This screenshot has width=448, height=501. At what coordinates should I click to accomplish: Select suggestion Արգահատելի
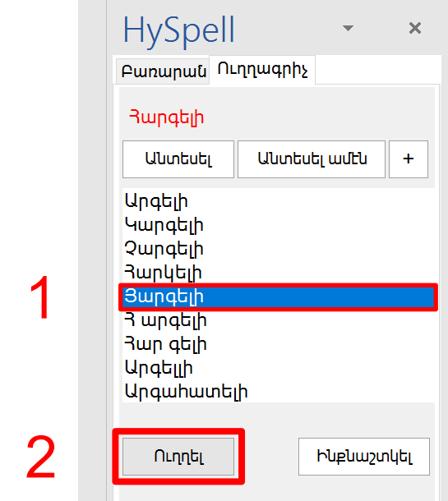(x=278, y=392)
